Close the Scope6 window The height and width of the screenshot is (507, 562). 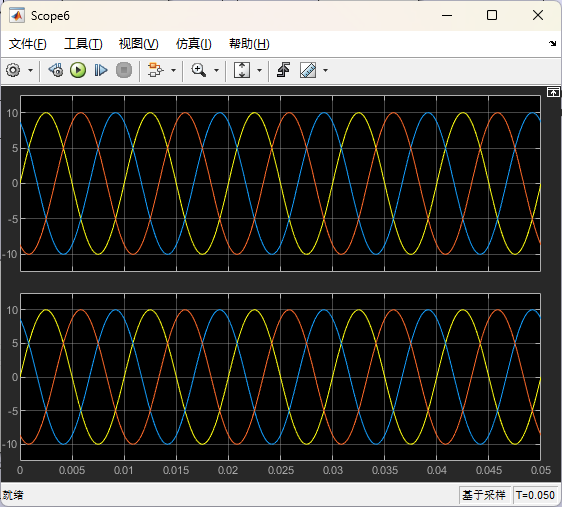[x=538, y=15]
